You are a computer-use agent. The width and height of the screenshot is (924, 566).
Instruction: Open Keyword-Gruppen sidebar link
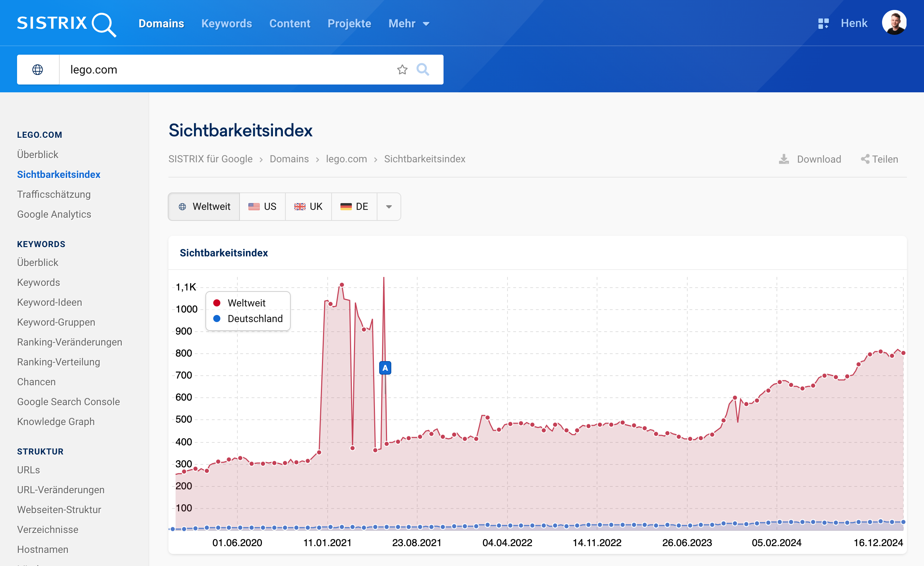56,322
